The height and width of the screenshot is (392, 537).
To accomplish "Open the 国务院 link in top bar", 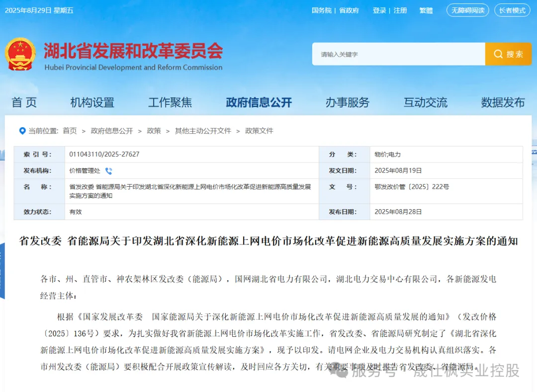I will click(321, 10).
